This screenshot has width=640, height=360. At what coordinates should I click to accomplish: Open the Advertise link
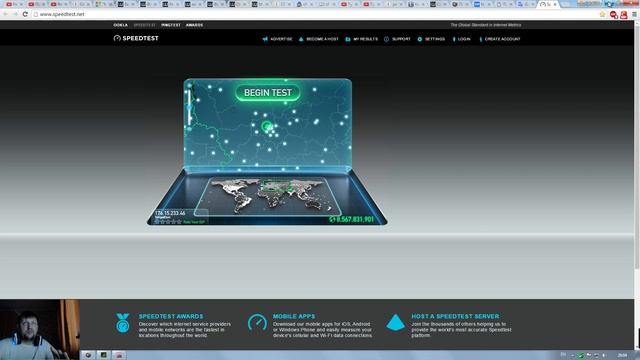278,39
